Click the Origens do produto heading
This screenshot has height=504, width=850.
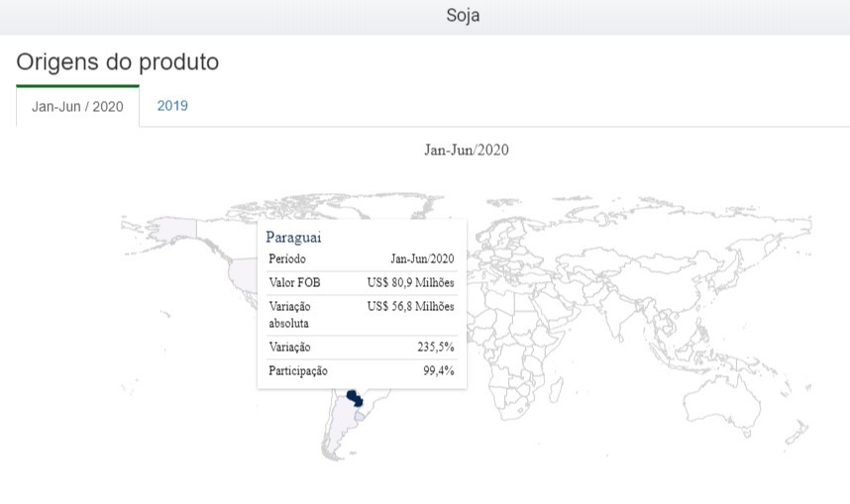click(x=117, y=61)
